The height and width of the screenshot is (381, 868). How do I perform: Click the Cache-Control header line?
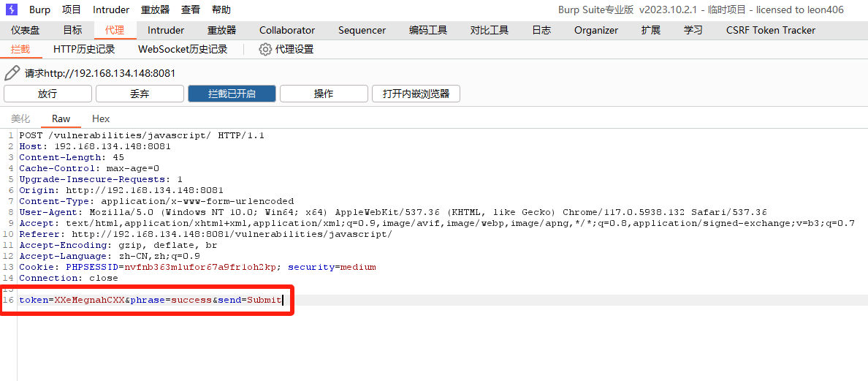tap(89, 168)
